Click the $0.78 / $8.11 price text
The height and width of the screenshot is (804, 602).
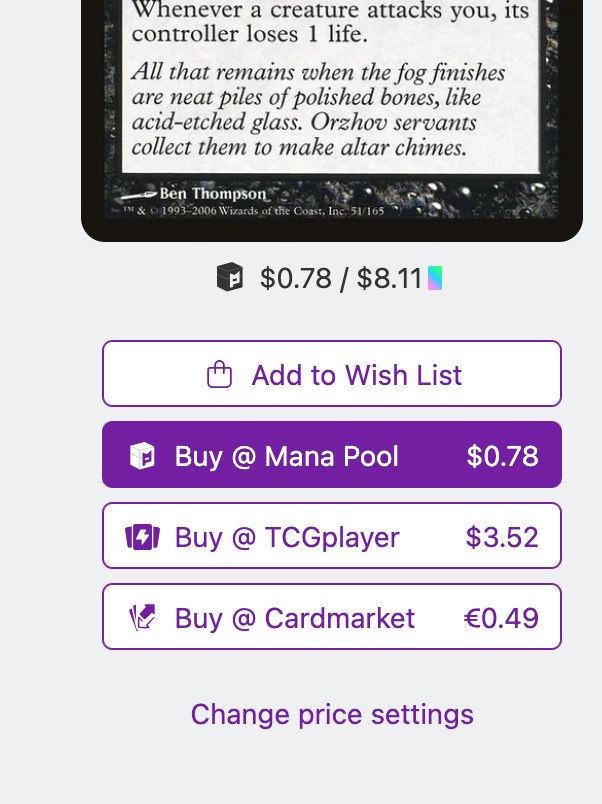click(x=341, y=278)
